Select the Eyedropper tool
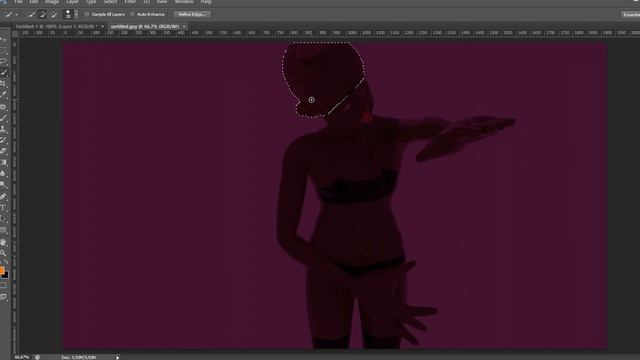 pos(3,95)
